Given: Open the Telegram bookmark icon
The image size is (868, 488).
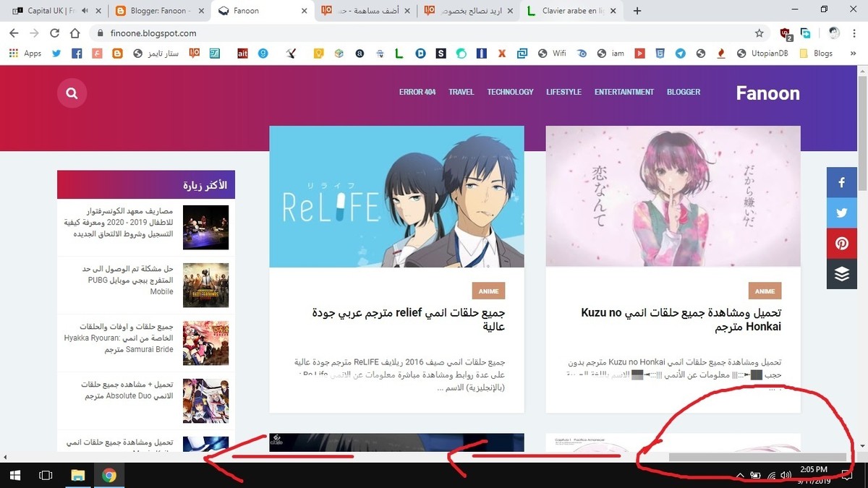Looking at the screenshot, I should coord(681,53).
